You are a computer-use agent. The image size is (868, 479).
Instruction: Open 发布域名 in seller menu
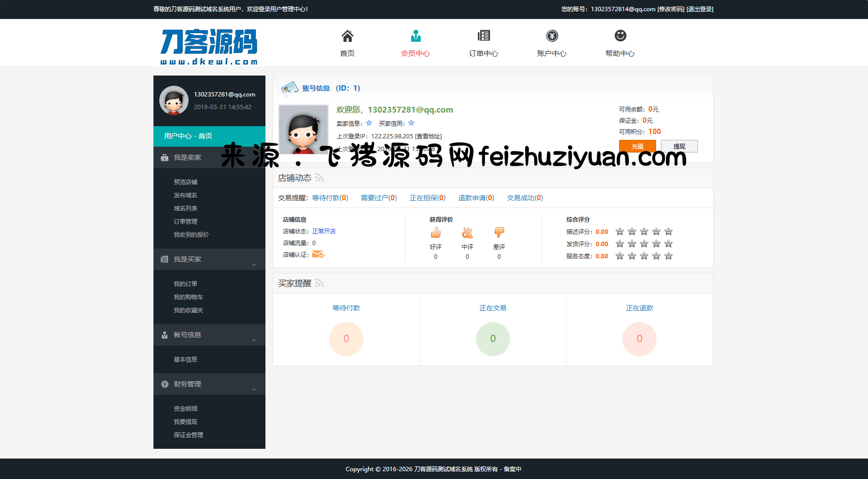[186, 195]
